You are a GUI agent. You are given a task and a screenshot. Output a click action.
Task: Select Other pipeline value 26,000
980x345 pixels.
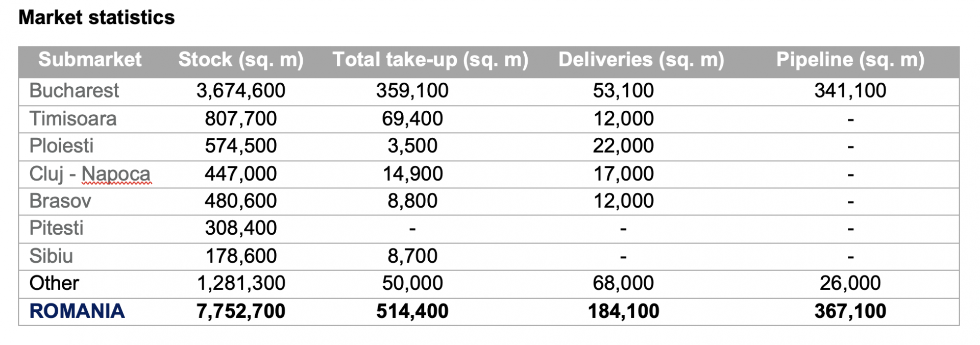pos(850,283)
